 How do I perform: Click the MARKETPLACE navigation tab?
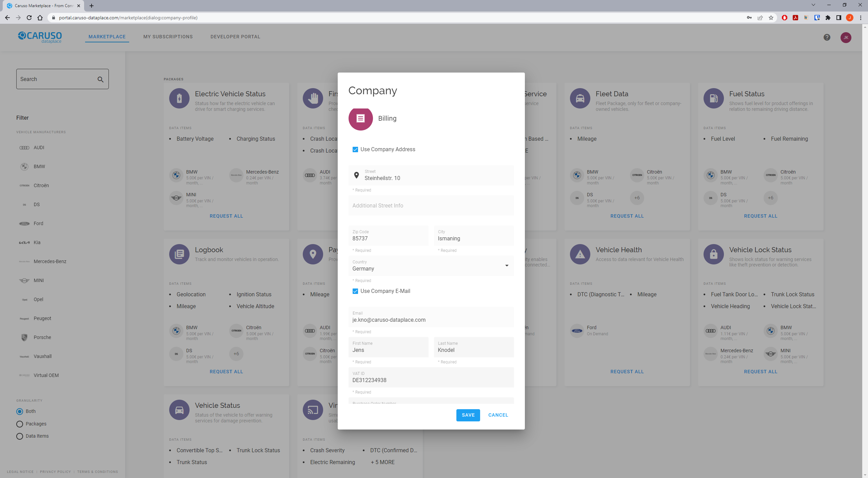[x=107, y=37]
